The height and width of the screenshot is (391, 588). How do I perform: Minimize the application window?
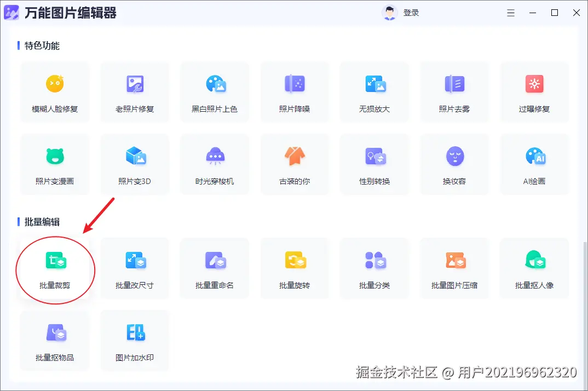[x=533, y=13]
